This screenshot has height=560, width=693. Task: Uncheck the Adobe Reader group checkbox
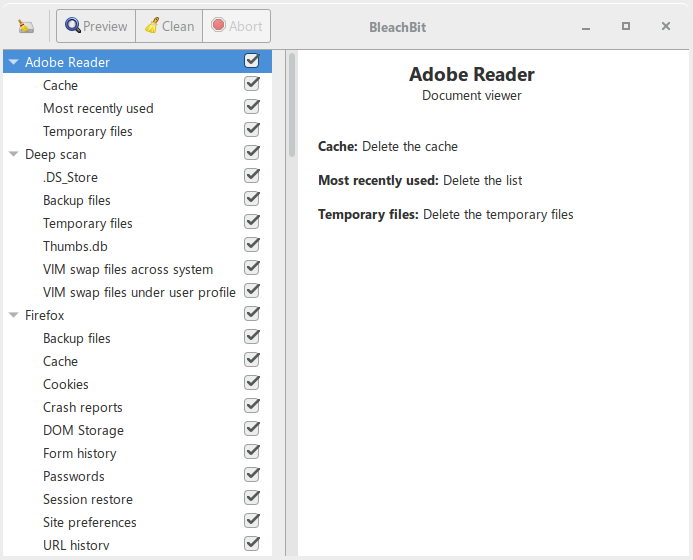251,61
